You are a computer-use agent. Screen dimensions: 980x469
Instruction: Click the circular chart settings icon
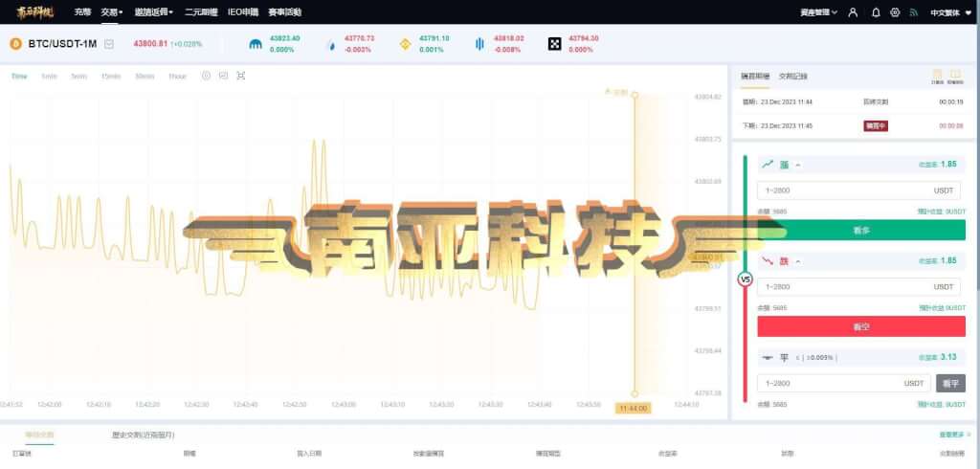pyautogui.click(x=207, y=76)
